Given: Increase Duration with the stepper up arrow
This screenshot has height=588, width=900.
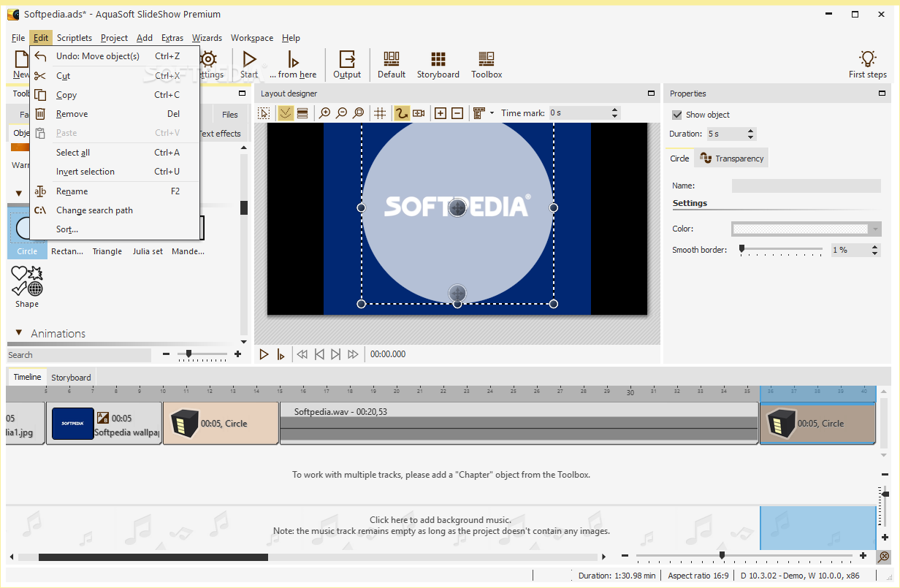Looking at the screenshot, I should [x=750, y=131].
